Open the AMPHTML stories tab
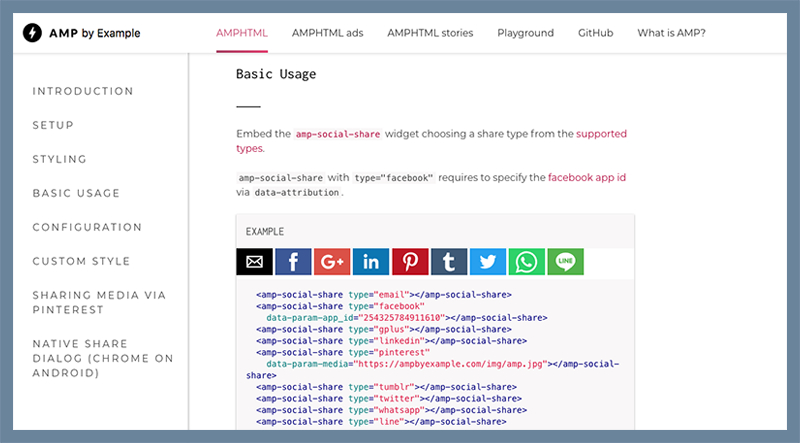Image resolution: width=800 pixels, height=443 pixels. pos(430,33)
